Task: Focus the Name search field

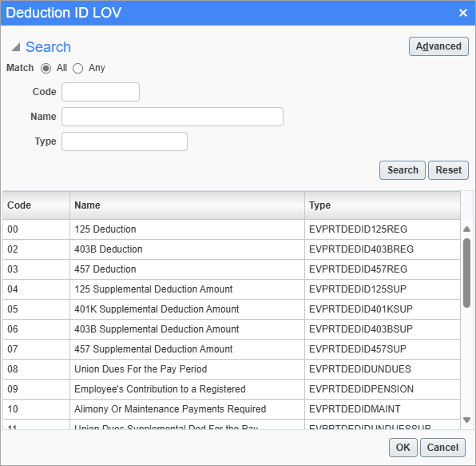Action: click(173, 117)
